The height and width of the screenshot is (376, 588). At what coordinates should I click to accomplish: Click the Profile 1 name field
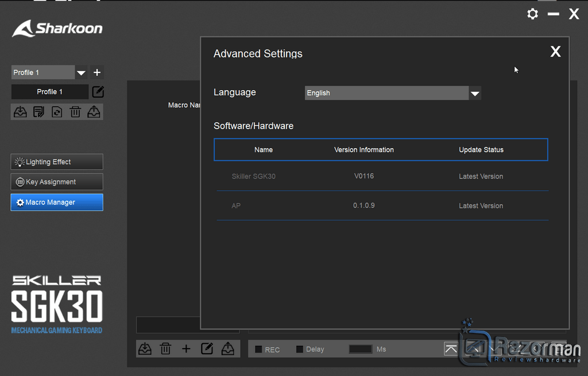[x=50, y=92]
